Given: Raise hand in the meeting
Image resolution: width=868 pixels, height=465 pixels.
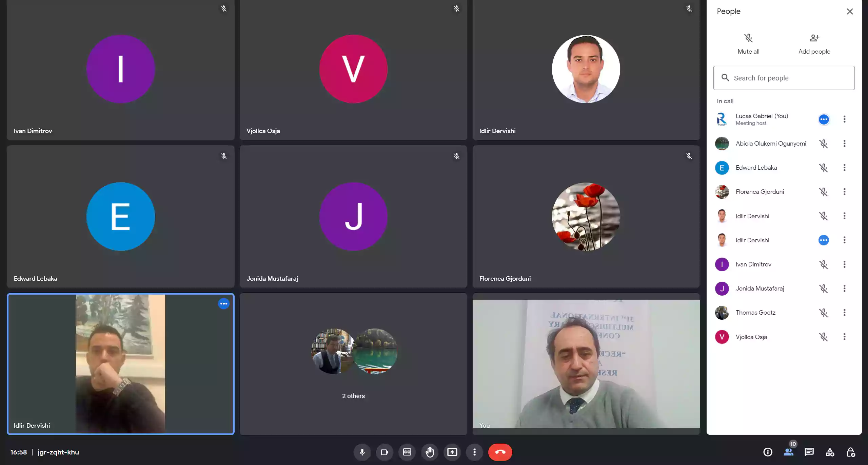Looking at the screenshot, I should [x=430, y=452].
